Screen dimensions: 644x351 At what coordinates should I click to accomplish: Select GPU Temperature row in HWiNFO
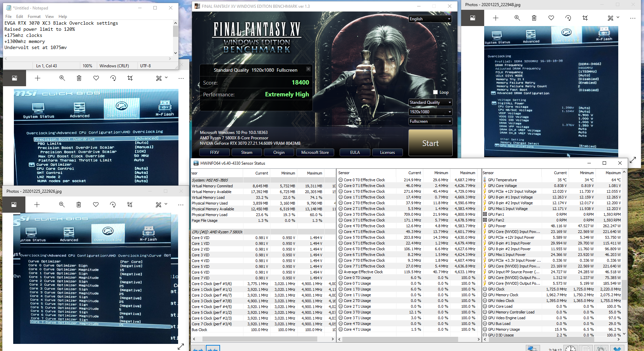coord(552,180)
